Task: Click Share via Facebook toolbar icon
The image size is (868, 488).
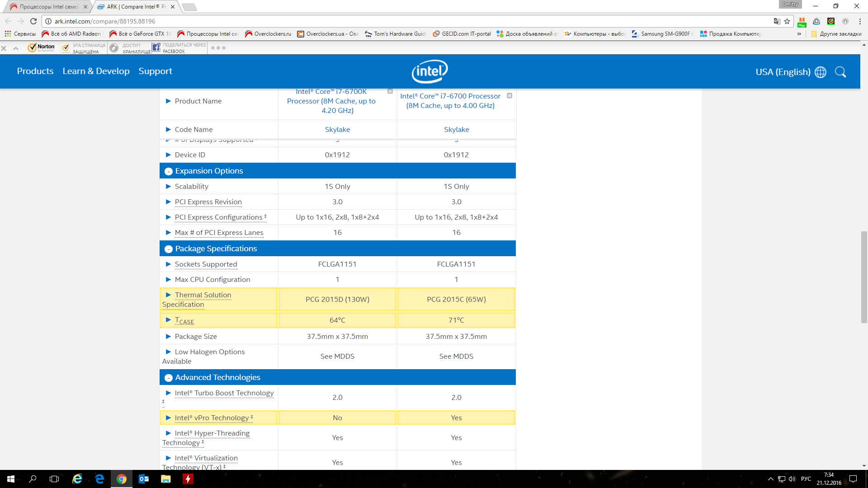Action: click(156, 47)
